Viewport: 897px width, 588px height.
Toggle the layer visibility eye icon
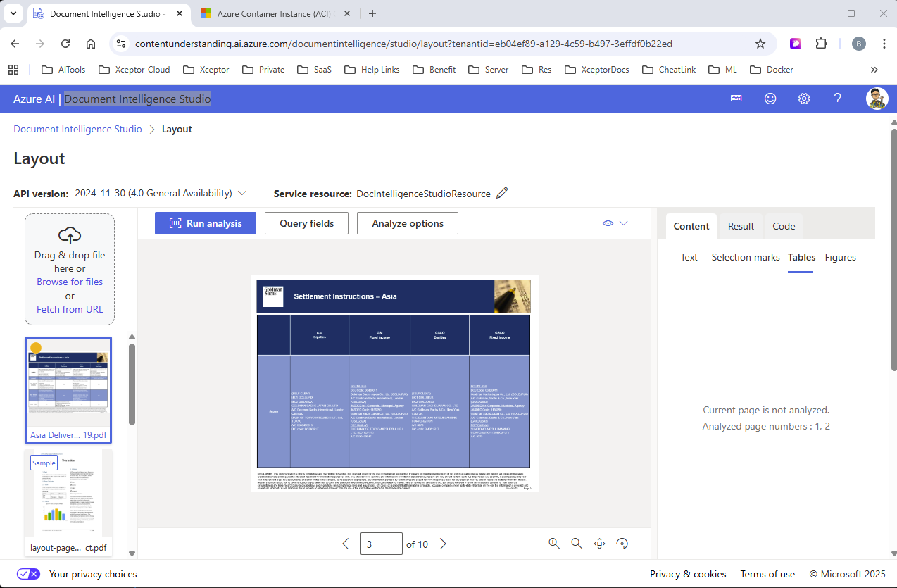click(608, 223)
